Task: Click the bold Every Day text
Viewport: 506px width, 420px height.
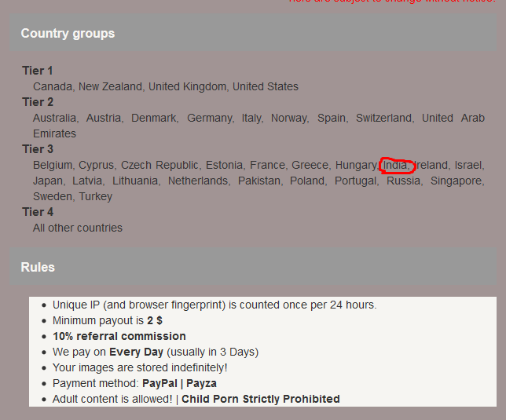Action: [136, 352]
